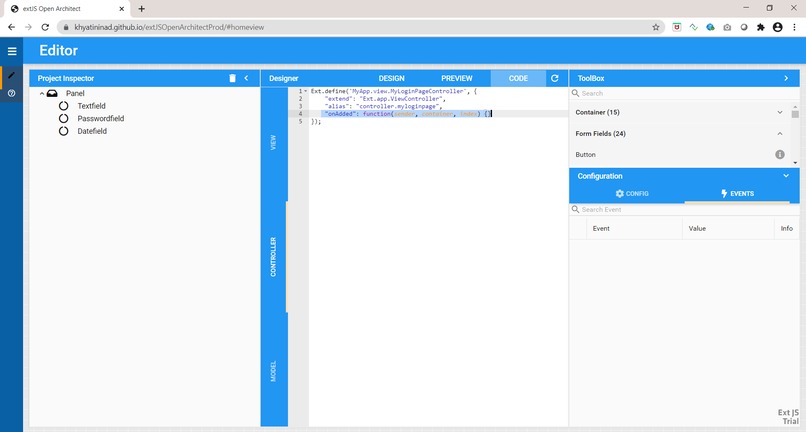Collapse the Project Inspector panel arrow
Screen dimensions: 806x432
(246, 78)
